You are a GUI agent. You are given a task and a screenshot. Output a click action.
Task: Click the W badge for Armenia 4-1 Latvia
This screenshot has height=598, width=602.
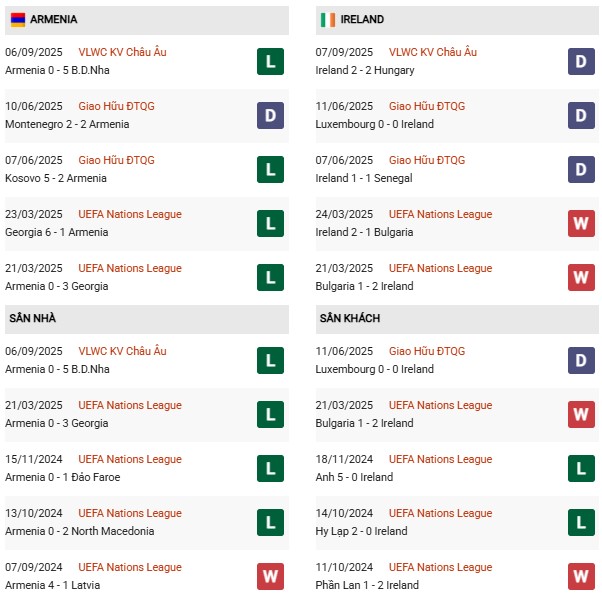[x=270, y=577]
